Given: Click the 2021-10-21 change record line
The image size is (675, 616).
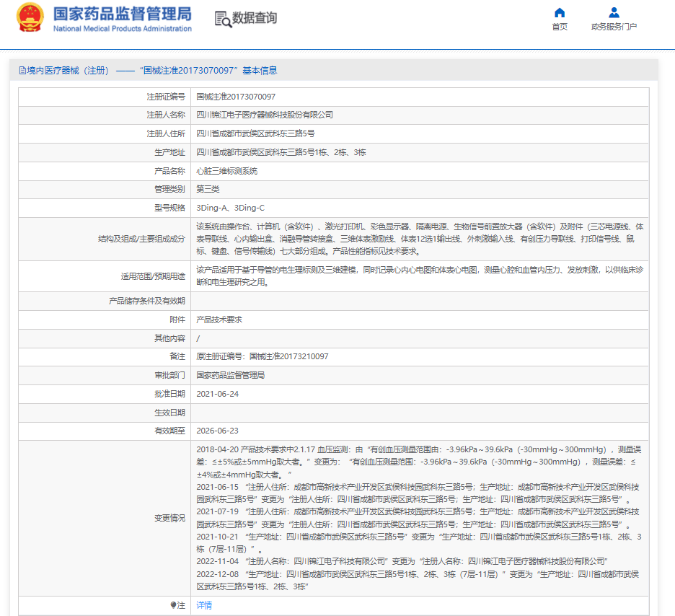Looking at the screenshot, I should [x=419, y=543].
